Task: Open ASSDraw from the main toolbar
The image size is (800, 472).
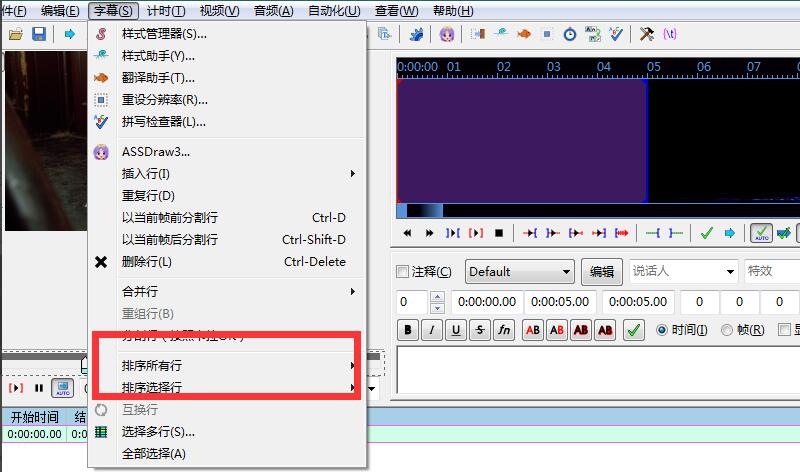Action: [447, 34]
